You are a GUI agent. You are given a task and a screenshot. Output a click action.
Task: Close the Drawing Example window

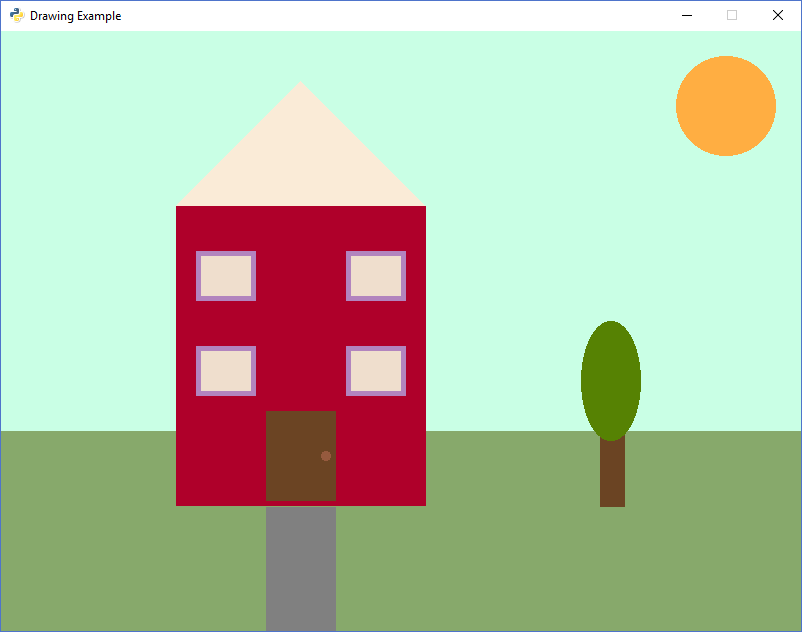[x=778, y=15]
